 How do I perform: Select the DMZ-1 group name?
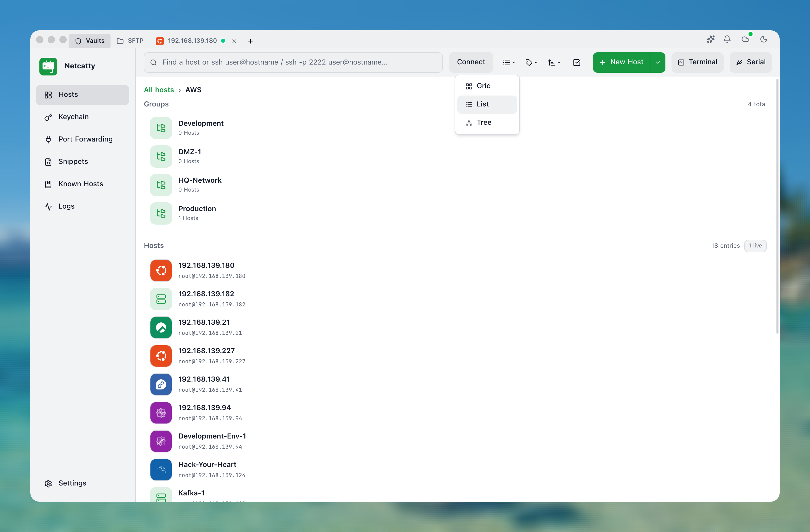190,152
